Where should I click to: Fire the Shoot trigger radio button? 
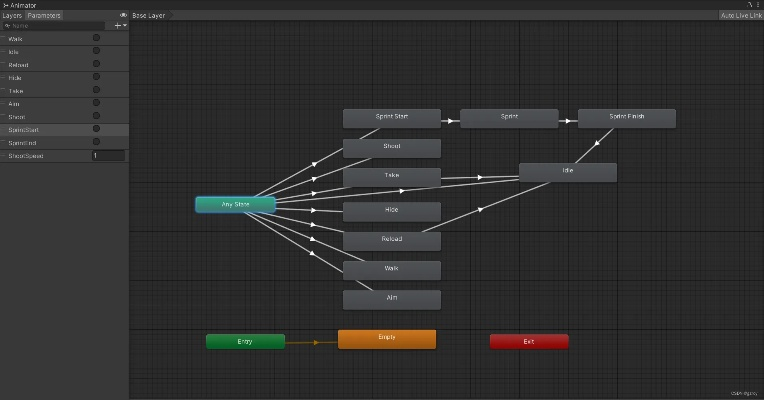(96, 116)
